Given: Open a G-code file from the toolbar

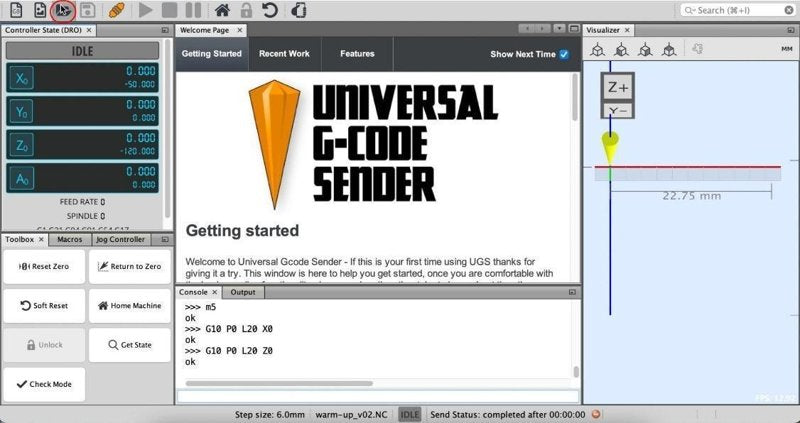Looking at the screenshot, I should tap(63, 10).
